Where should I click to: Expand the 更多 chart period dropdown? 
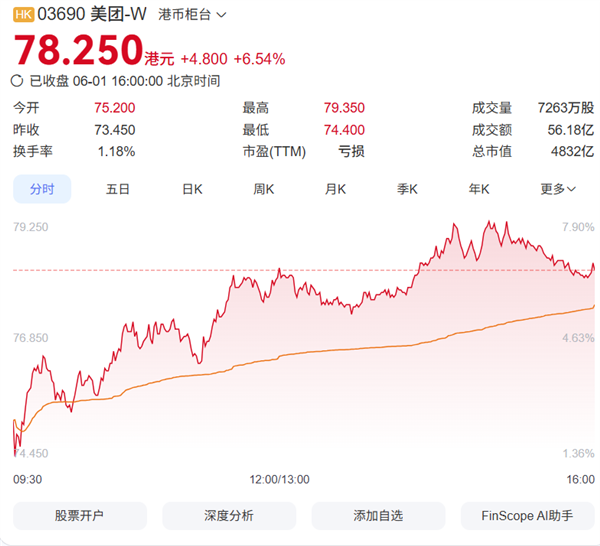[558, 189]
